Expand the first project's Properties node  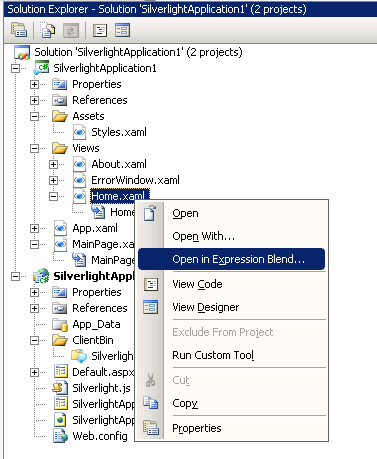point(34,84)
